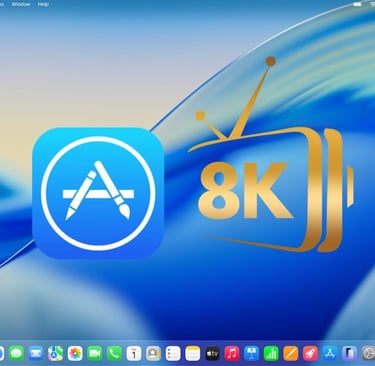Launch Apple TV from the dock
The height and width of the screenshot is (366, 375).
coord(212,353)
